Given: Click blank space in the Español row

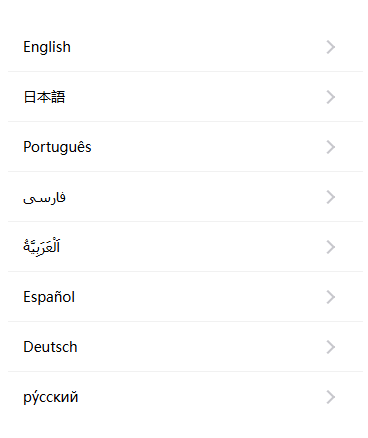Looking at the screenshot, I should pyautogui.click(x=200, y=297).
